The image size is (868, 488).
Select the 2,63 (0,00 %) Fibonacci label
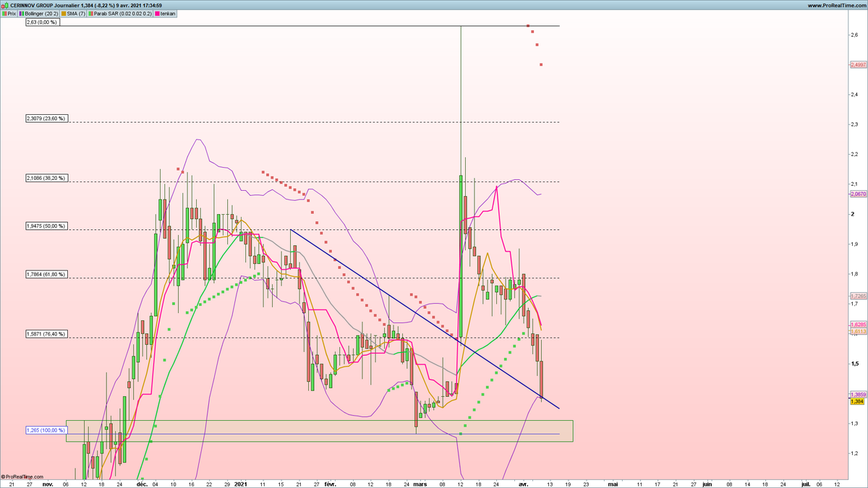41,22
